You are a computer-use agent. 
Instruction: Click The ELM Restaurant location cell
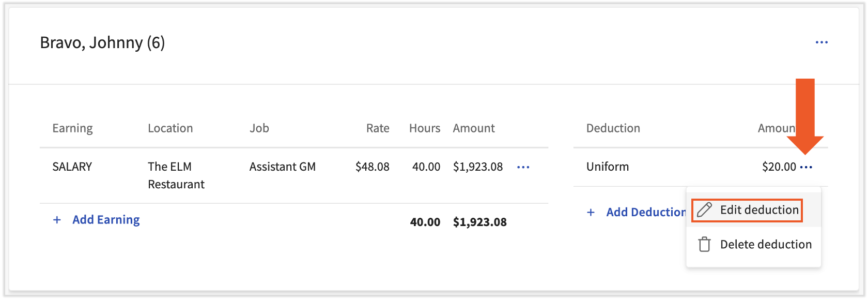pos(176,175)
